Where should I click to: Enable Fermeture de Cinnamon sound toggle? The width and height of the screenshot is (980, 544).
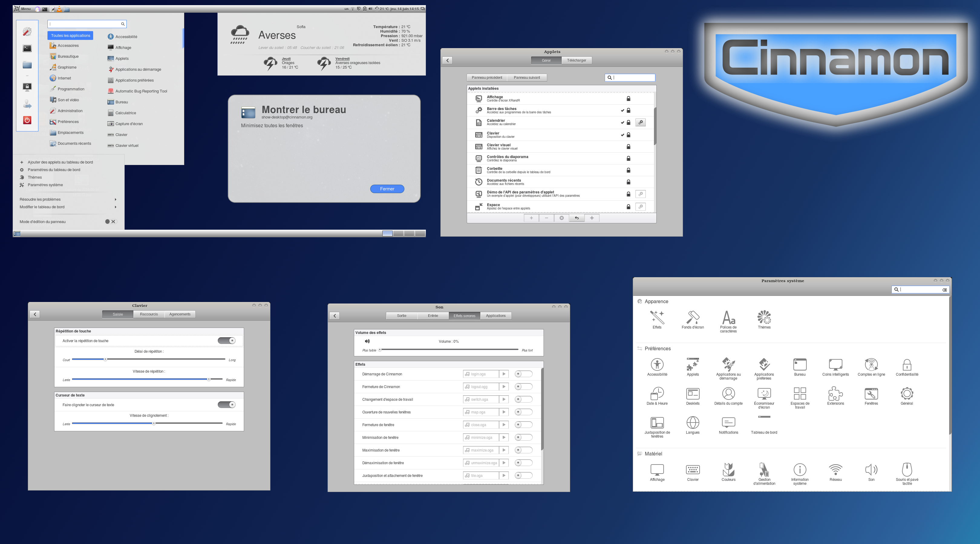[524, 387]
